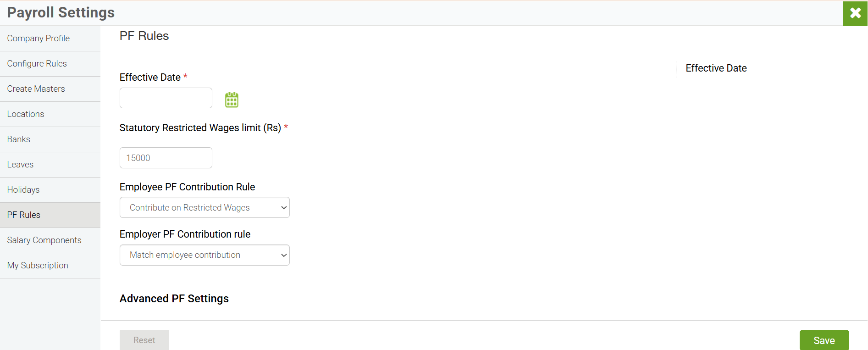The width and height of the screenshot is (868, 350).
Task: Click the Effective Date input field
Action: (x=166, y=98)
